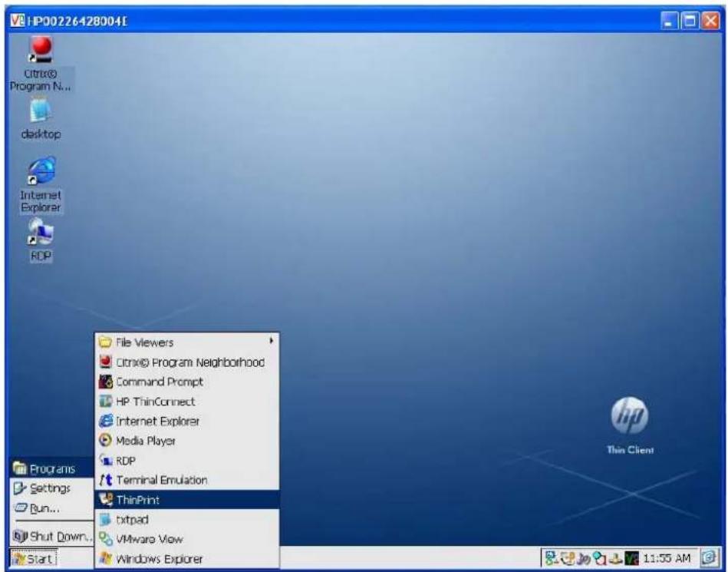This screenshot has width=728, height=572.
Task: Open Command Prompt from Programs menu
Action: tap(186, 382)
